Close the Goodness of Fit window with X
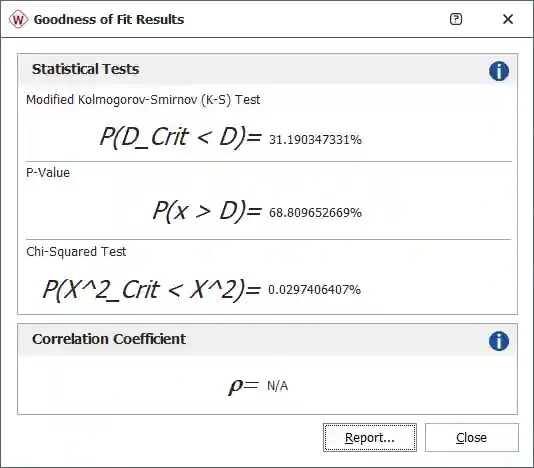534x468 pixels. click(x=508, y=19)
